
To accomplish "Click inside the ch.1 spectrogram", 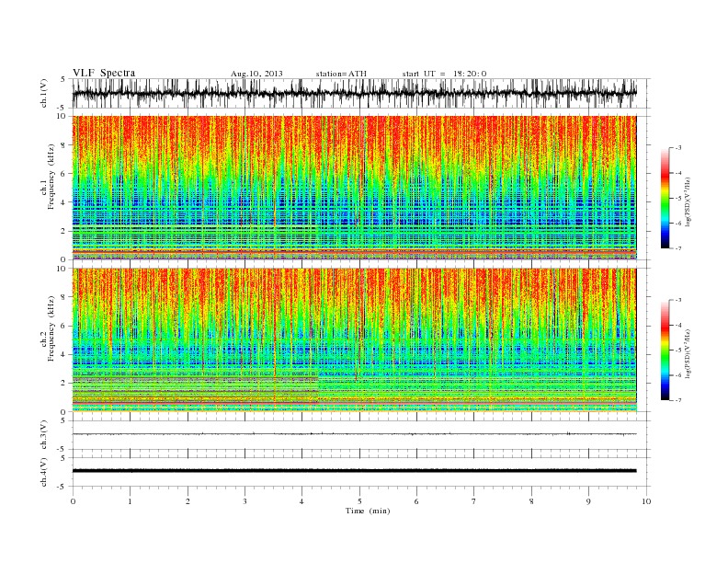I will click(355, 188).
